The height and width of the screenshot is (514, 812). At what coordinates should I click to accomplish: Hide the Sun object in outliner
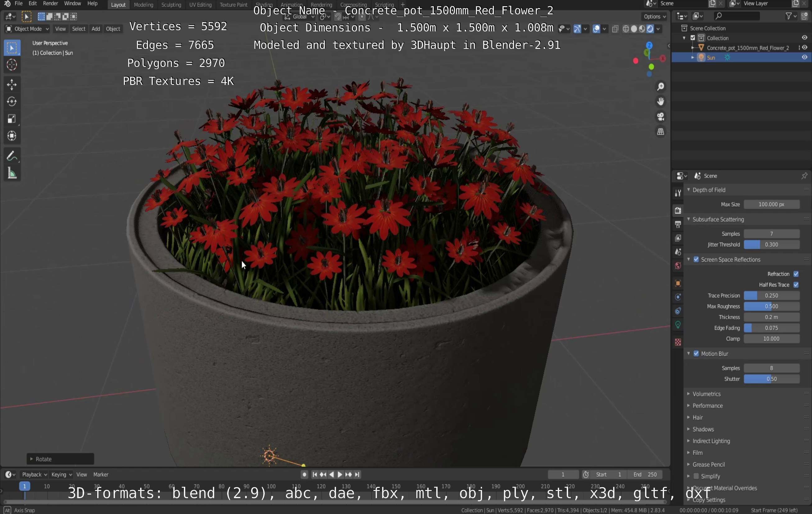[x=805, y=58]
